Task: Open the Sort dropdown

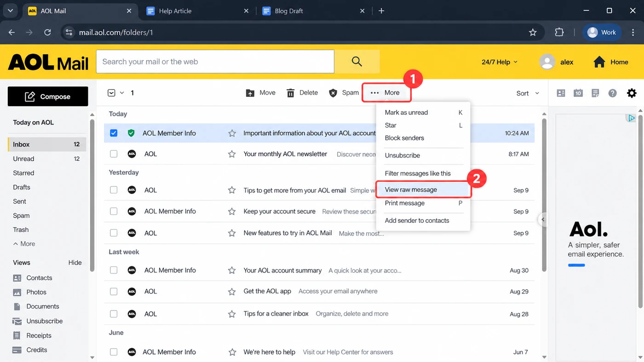Action: [x=528, y=93]
